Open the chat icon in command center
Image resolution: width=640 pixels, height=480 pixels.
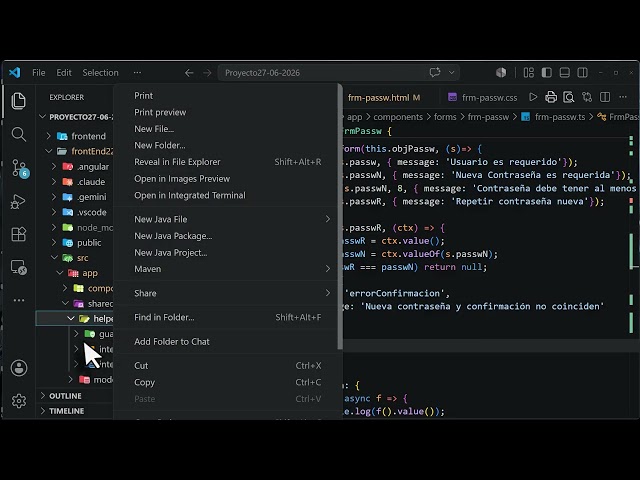pos(435,73)
